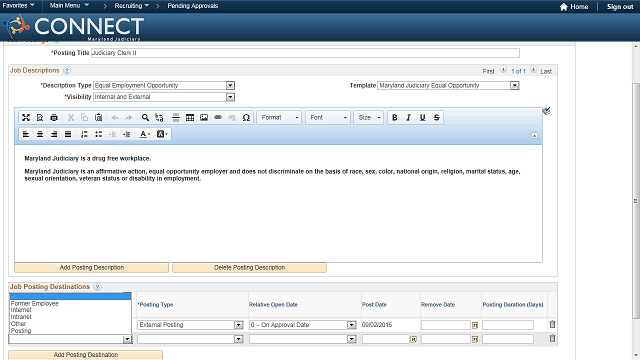Go to previous job description arrow
This screenshot has width=640, height=360.
(x=503, y=70)
